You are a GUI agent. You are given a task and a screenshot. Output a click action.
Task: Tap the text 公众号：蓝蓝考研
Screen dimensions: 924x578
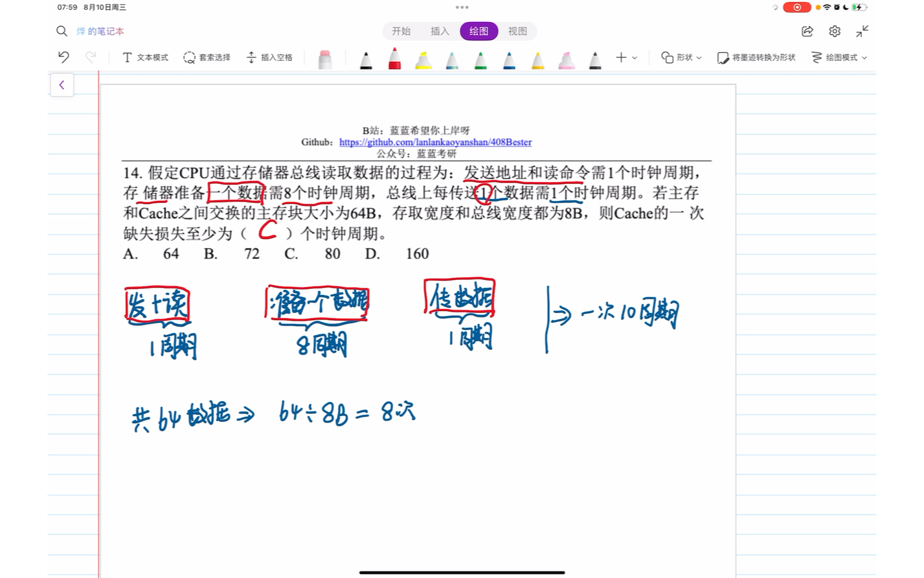(x=416, y=154)
